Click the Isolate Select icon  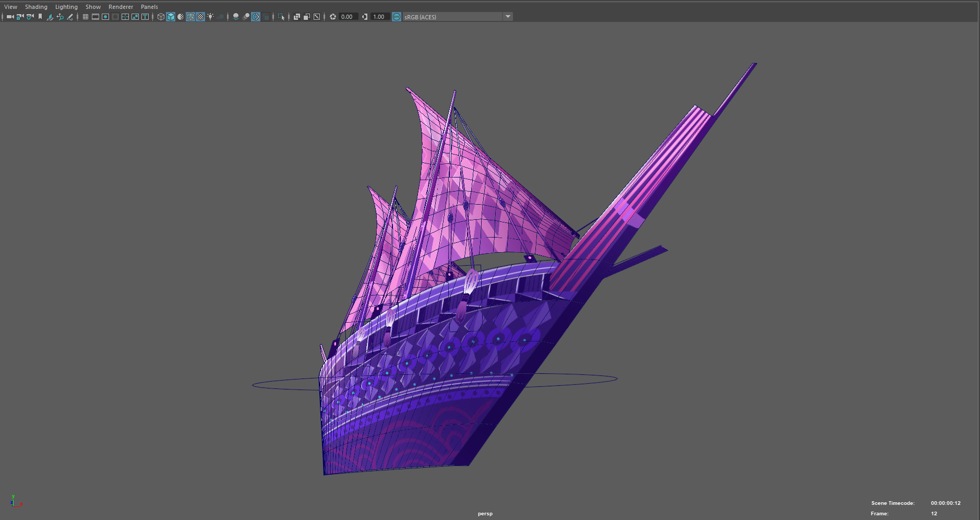281,17
